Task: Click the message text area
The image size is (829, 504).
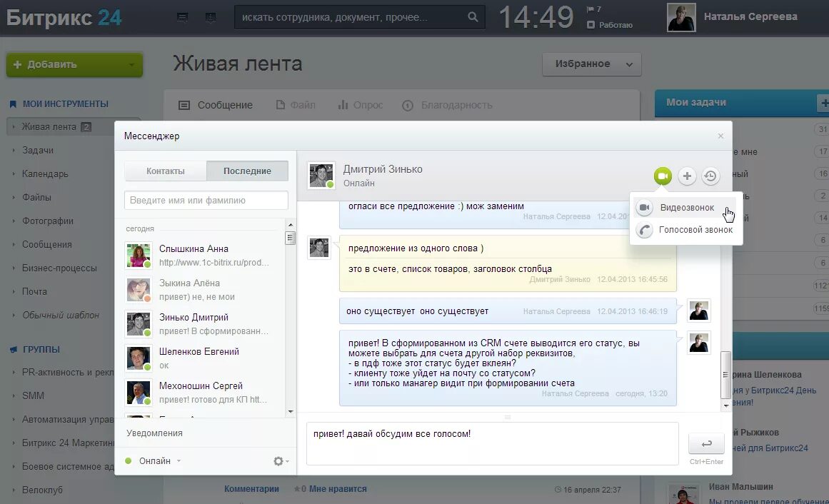Action: point(492,444)
